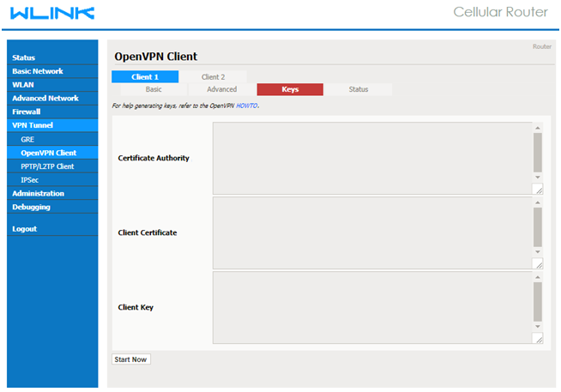Click the Cellular Router header text
The width and height of the screenshot is (561, 392).
coord(500,12)
